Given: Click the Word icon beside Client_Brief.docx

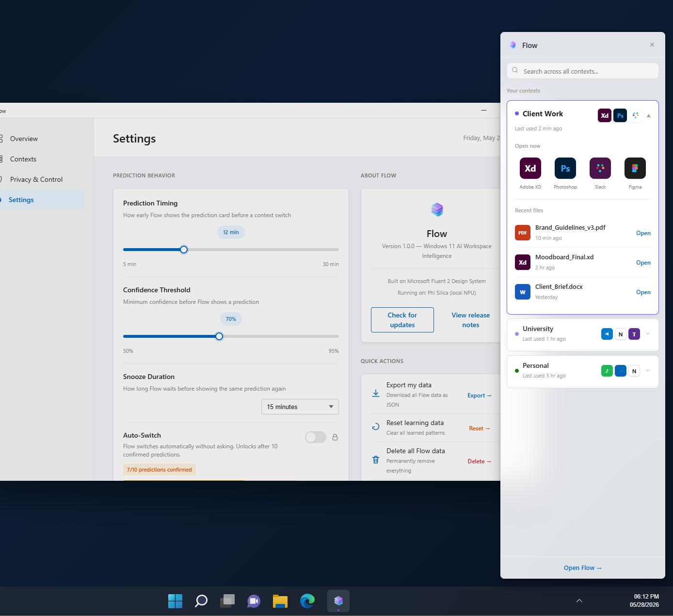Looking at the screenshot, I should (x=523, y=292).
